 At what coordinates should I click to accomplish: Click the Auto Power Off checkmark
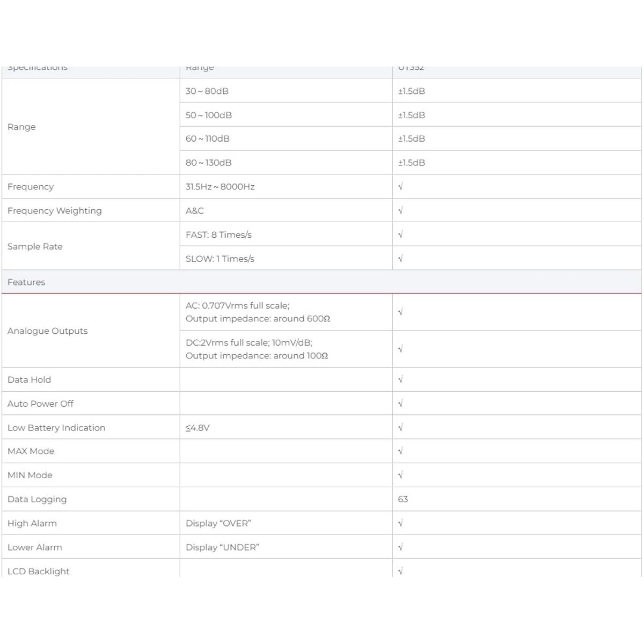pos(400,404)
